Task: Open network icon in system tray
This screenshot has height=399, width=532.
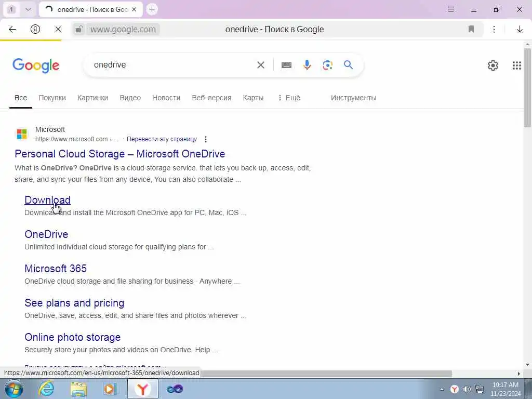Action: click(480, 389)
